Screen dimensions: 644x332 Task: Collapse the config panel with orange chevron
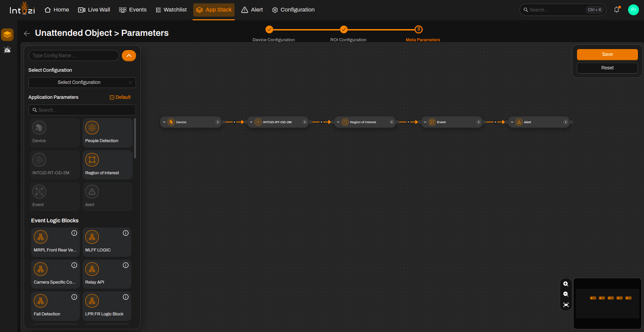click(129, 56)
